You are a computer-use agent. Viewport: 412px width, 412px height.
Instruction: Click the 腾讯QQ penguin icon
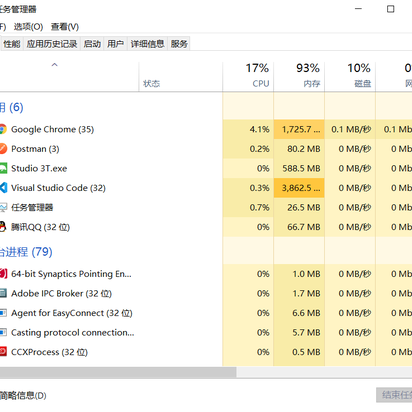(x=3, y=227)
